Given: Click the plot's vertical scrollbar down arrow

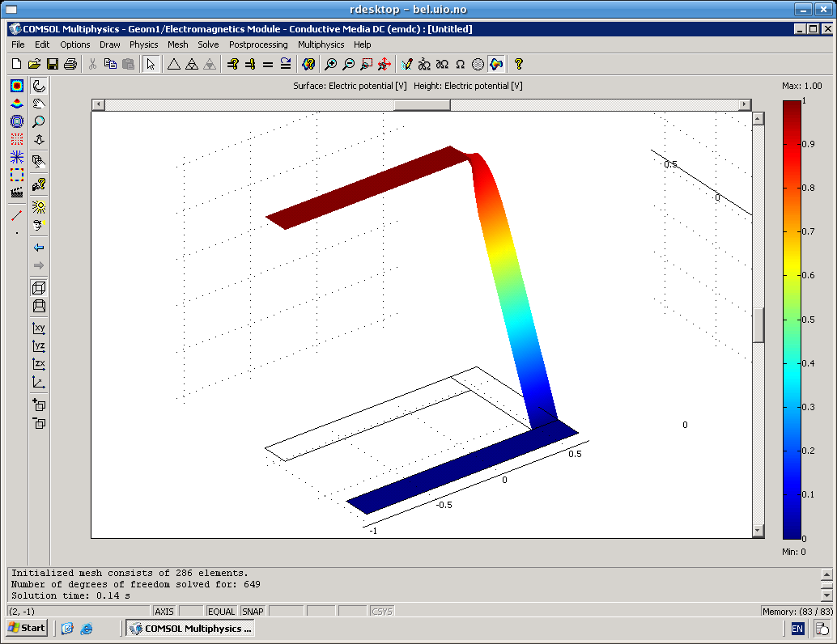Looking at the screenshot, I should [758, 531].
